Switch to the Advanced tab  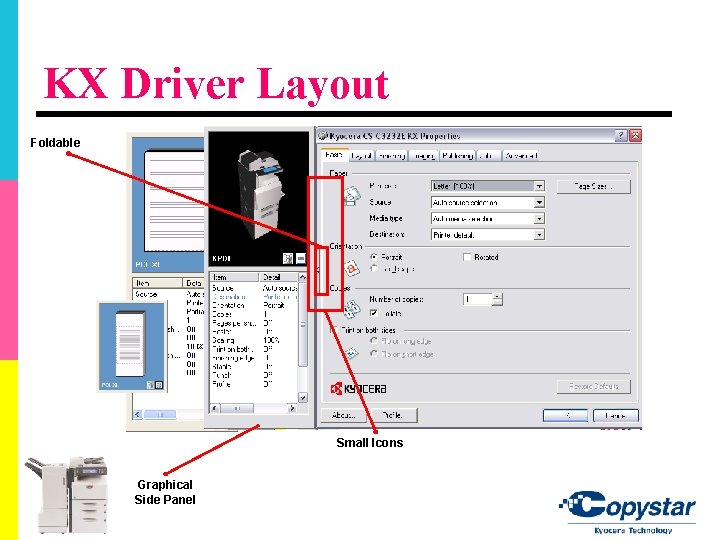pos(521,156)
